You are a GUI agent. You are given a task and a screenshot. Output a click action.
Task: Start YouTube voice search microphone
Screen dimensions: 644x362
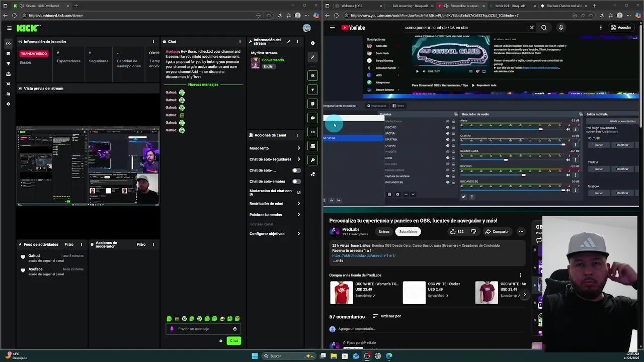561,28
